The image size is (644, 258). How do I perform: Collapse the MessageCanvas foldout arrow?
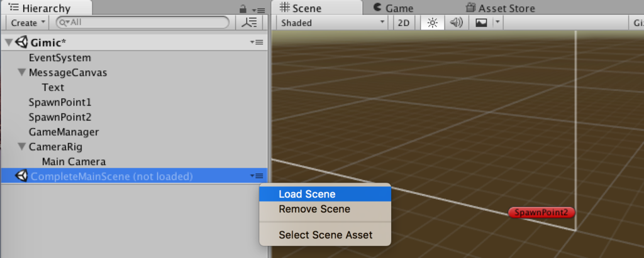pyautogui.click(x=22, y=73)
